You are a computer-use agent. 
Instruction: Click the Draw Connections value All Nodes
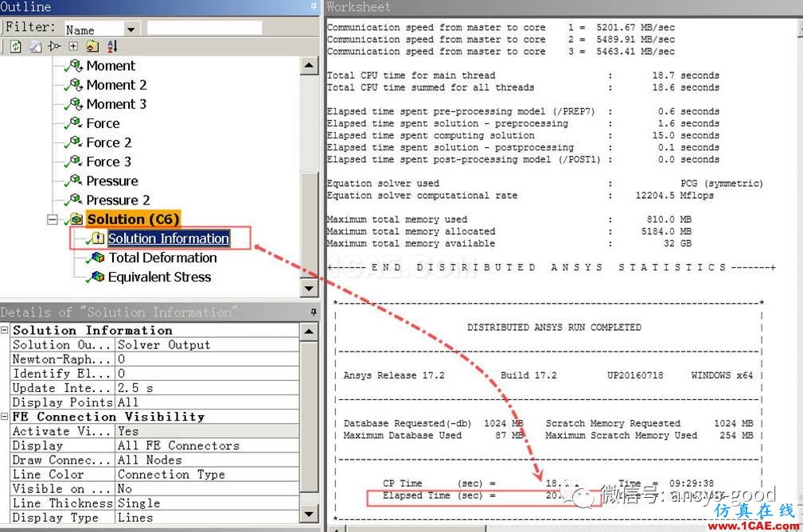click(x=207, y=460)
